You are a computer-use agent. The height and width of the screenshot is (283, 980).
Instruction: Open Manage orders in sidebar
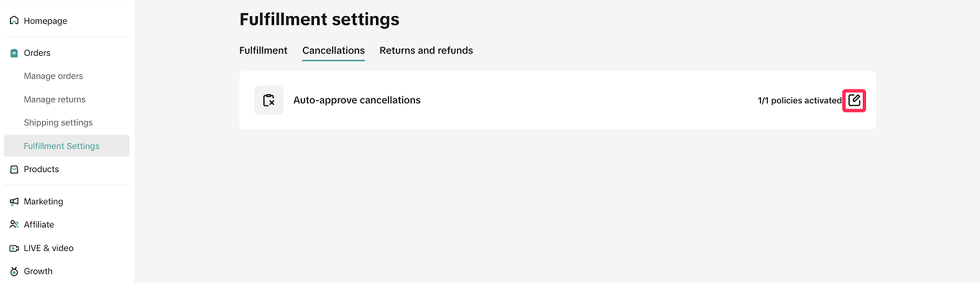tap(53, 76)
